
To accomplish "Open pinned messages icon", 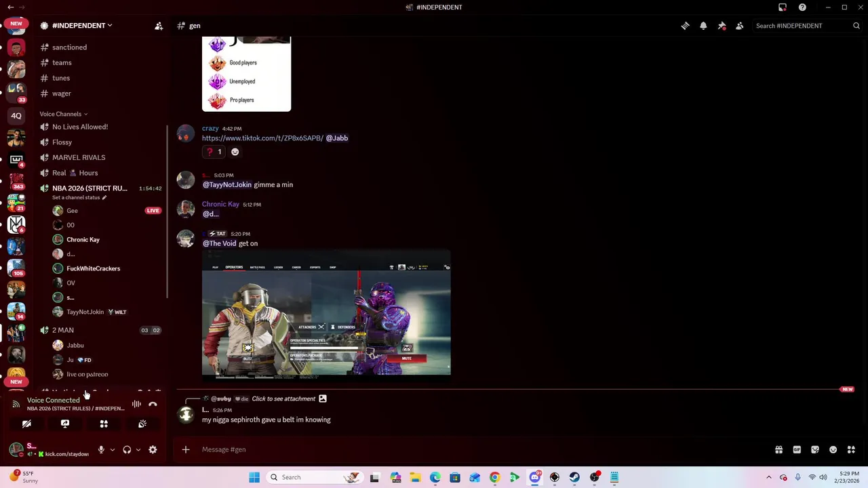I will coord(722,26).
